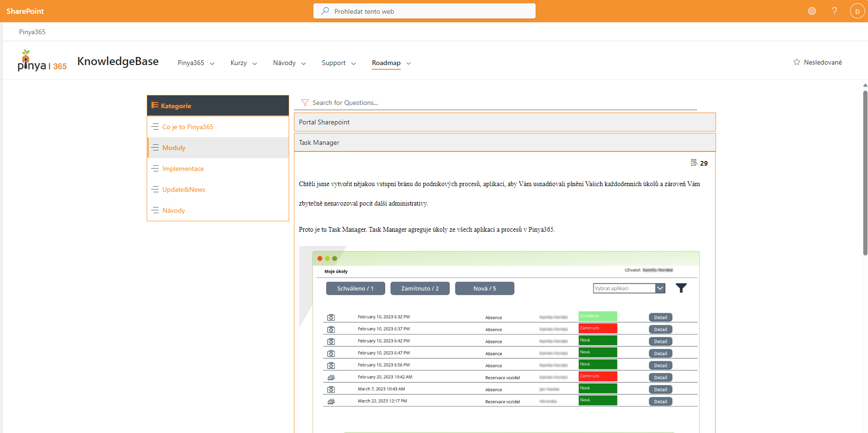Expand the Pinya365 navigation dropdown
Screen dimensions: 868x433
pos(212,63)
